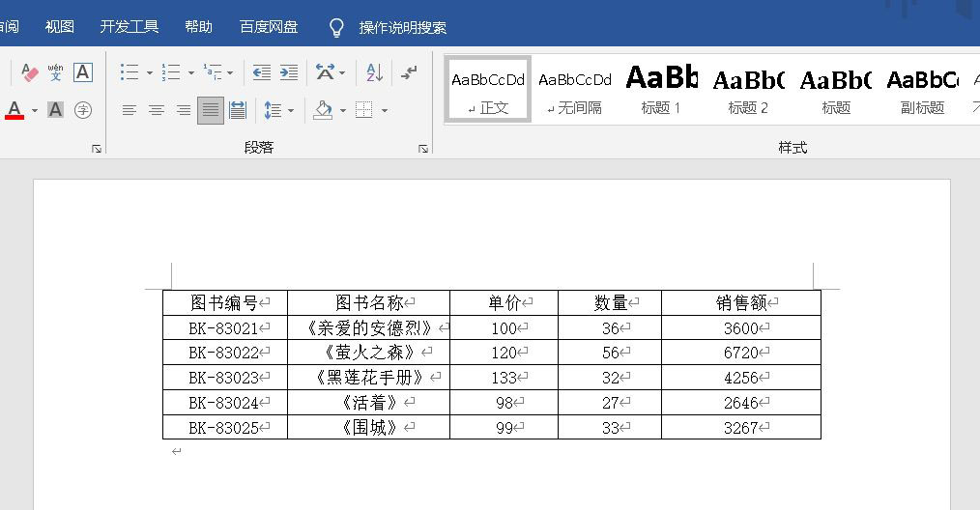Open shading color dropdown arrow
The height and width of the screenshot is (510, 980).
[x=342, y=111]
